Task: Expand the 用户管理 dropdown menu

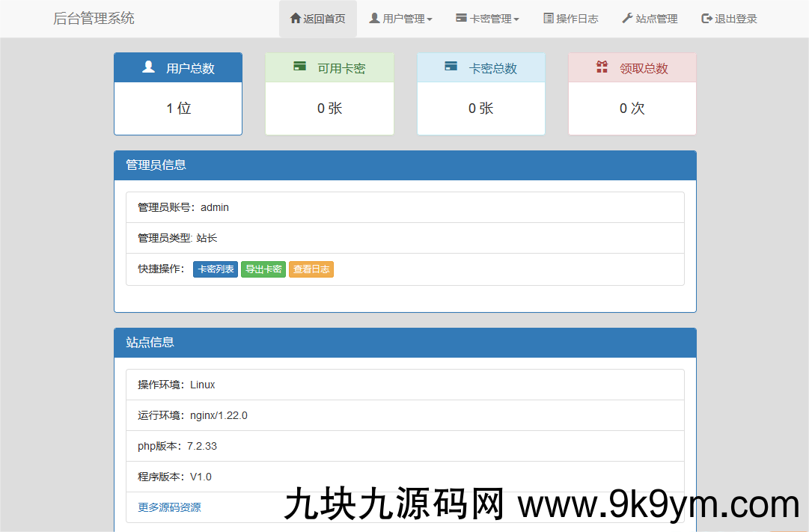Action: [400, 19]
